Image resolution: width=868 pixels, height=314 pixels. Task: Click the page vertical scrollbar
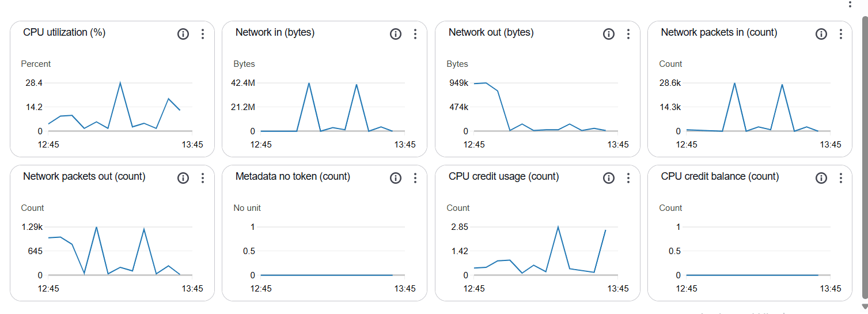pyautogui.click(x=864, y=156)
